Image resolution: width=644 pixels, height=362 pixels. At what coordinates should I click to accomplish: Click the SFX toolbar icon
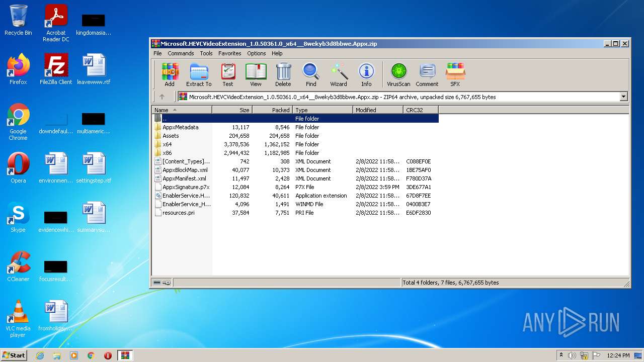[455, 74]
